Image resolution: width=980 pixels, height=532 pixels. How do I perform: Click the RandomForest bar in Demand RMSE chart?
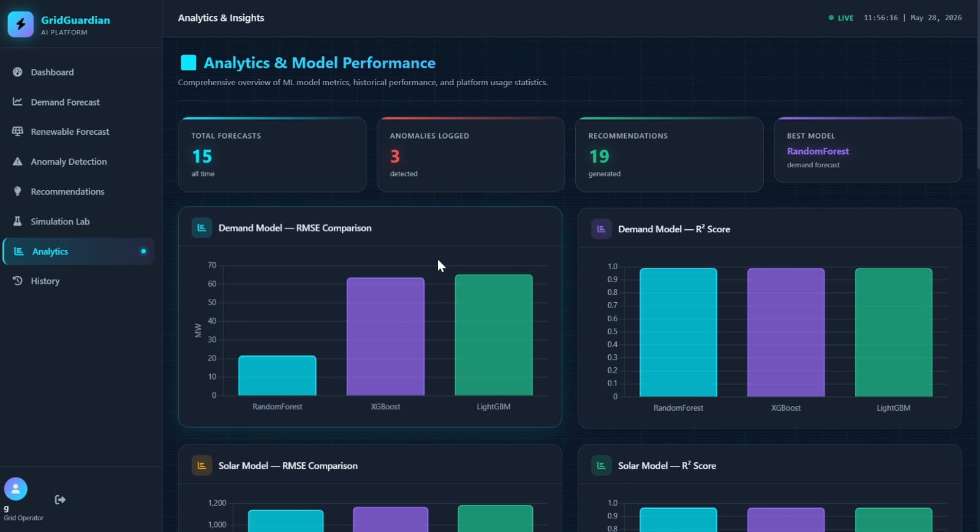click(277, 376)
